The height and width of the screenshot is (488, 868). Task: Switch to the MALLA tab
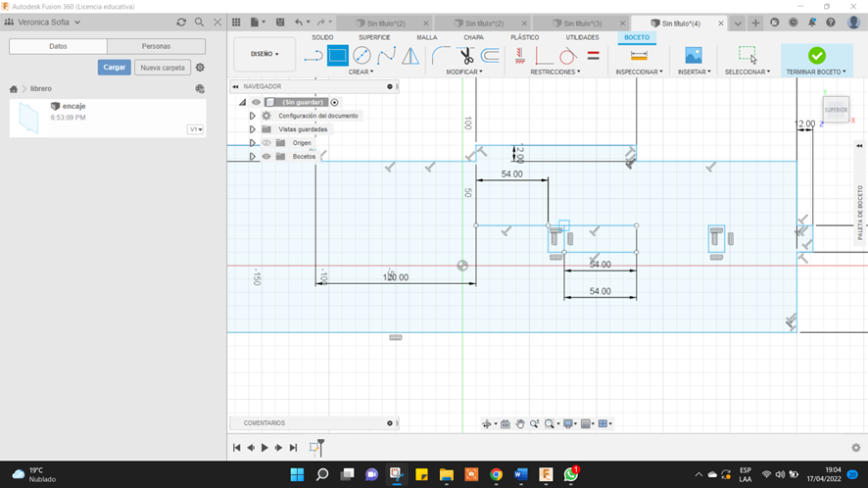coord(427,37)
